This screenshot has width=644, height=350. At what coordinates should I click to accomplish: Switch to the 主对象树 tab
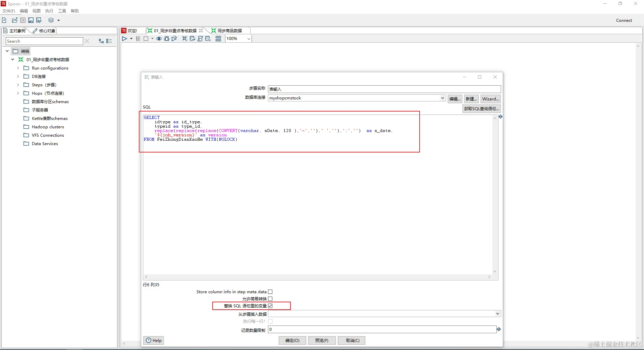15,31
